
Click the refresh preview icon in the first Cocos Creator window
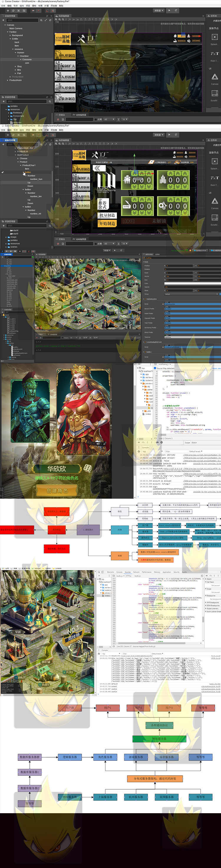tap(176, 10)
